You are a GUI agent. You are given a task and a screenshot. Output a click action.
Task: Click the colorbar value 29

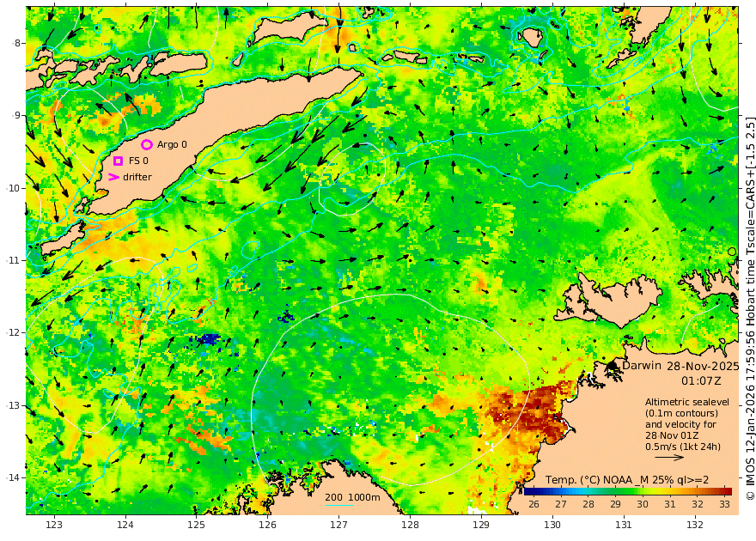615,504
